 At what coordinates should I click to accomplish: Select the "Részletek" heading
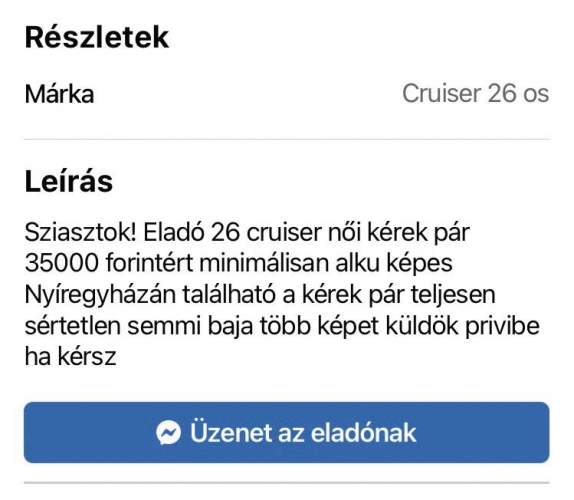[x=97, y=37]
